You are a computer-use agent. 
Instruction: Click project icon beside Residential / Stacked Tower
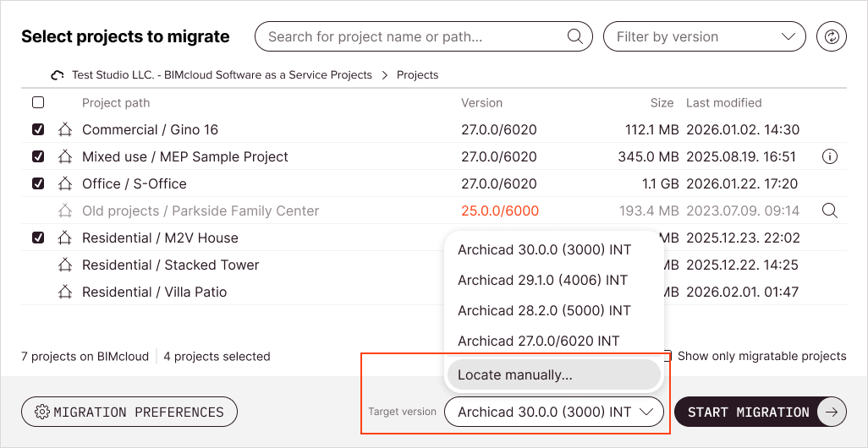[x=65, y=265]
